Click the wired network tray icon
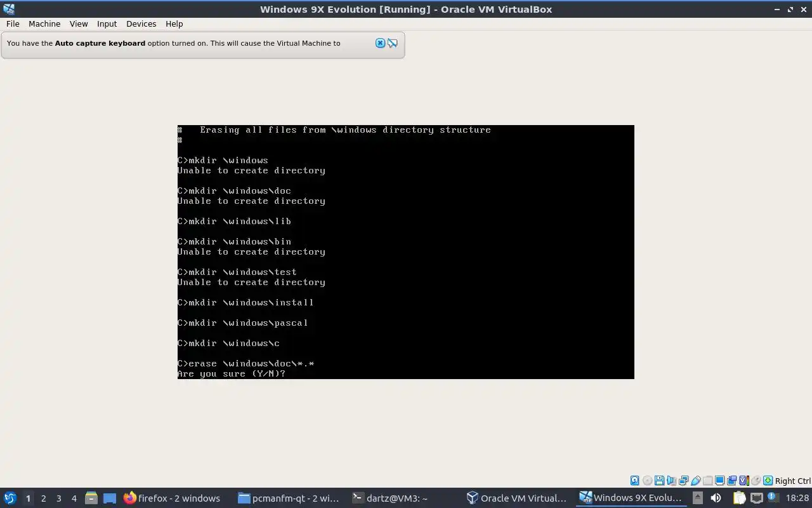Viewport: 812px width, 508px height. [x=757, y=498]
